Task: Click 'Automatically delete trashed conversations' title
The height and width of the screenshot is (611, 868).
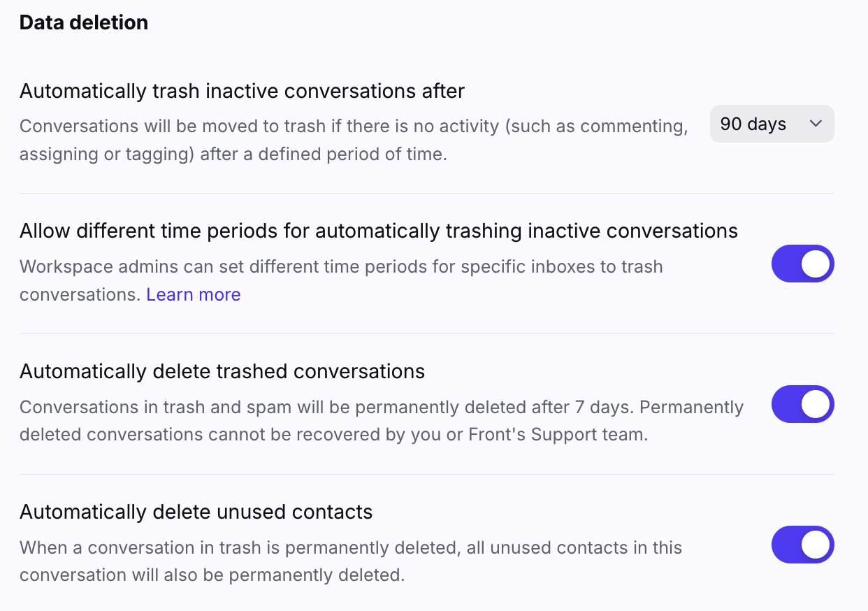Action: pos(222,371)
